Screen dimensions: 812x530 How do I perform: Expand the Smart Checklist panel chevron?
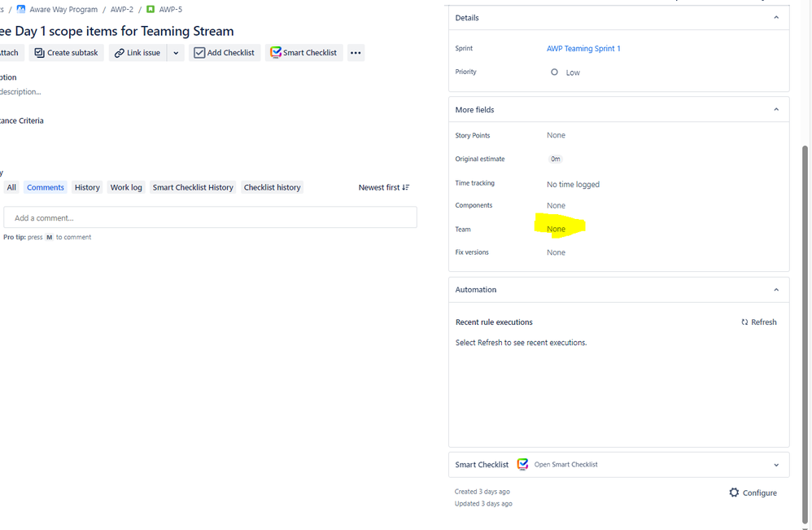coord(776,465)
